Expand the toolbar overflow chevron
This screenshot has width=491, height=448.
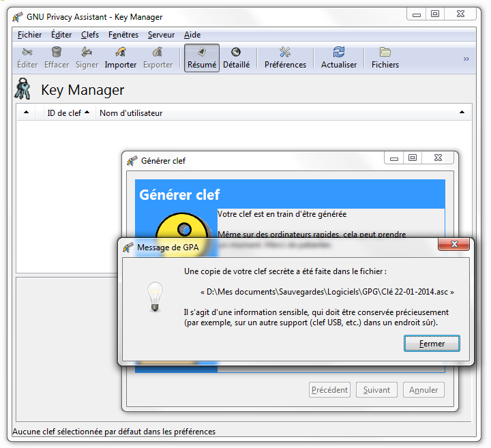click(x=466, y=59)
